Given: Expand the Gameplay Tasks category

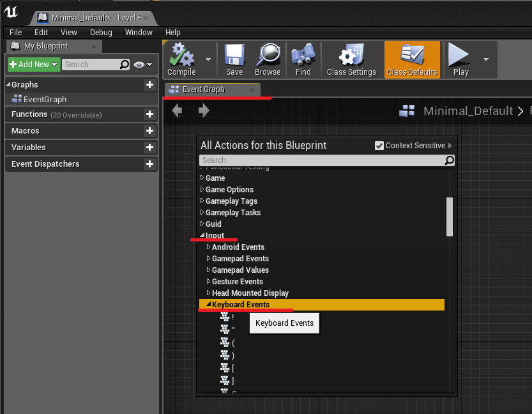Looking at the screenshot, I should click(x=202, y=212).
